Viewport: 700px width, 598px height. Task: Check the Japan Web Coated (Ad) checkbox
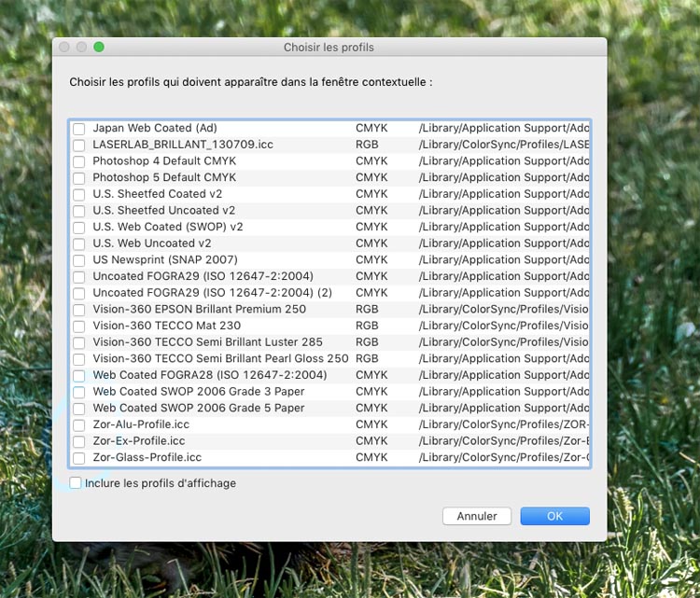click(x=79, y=129)
